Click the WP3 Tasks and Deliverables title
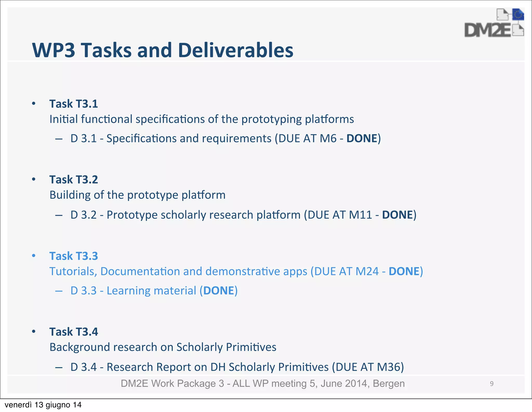This screenshot has height=412, width=532. 163,50
